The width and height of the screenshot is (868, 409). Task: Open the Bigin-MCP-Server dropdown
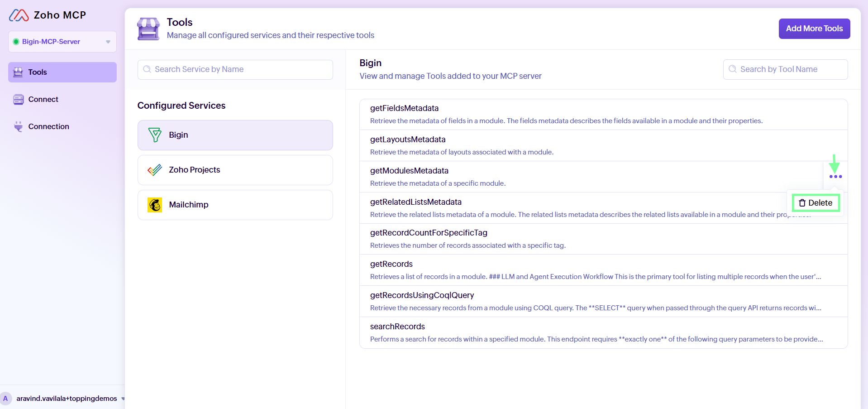pos(62,42)
